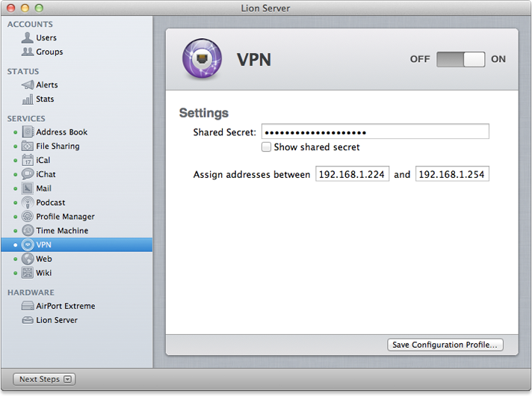The height and width of the screenshot is (400, 532).
Task: Click Save Configuration Profile button
Action: coord(445,345)
